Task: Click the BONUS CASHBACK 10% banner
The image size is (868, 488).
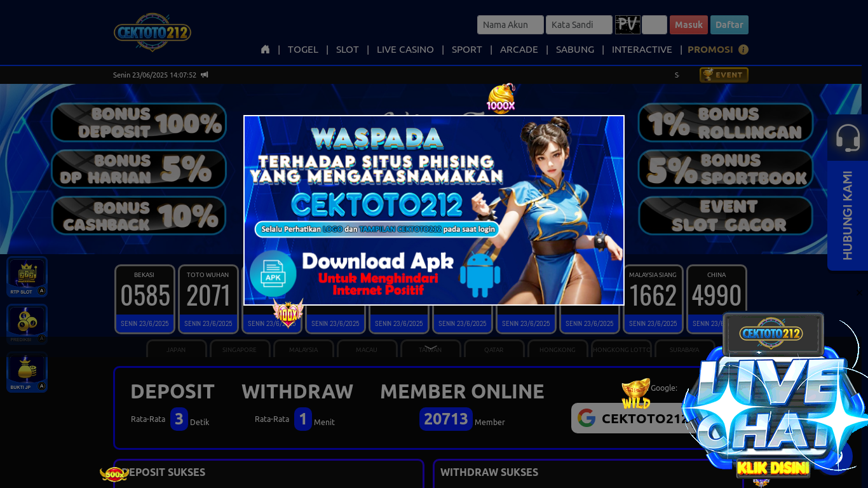Action: [x=139, y=215]
